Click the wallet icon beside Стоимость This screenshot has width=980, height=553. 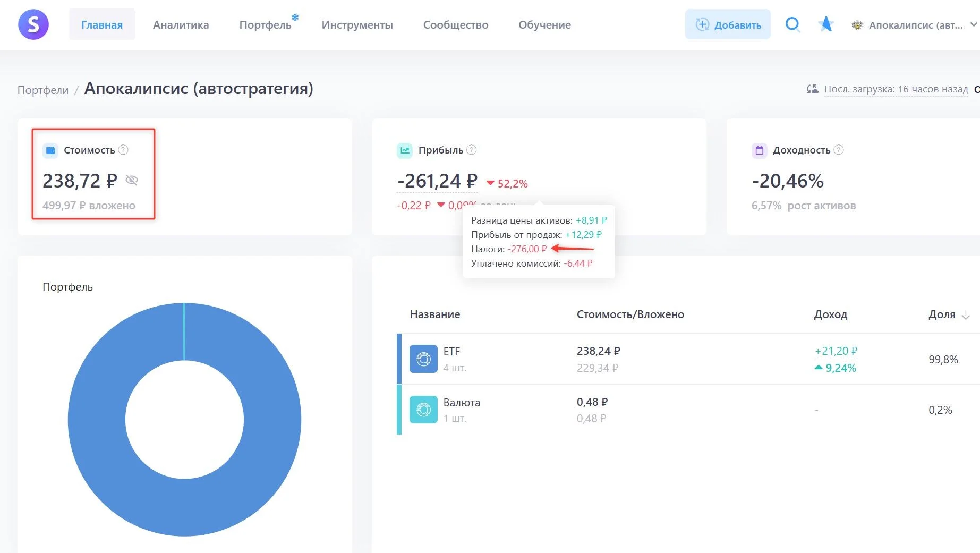pos(50,150)
